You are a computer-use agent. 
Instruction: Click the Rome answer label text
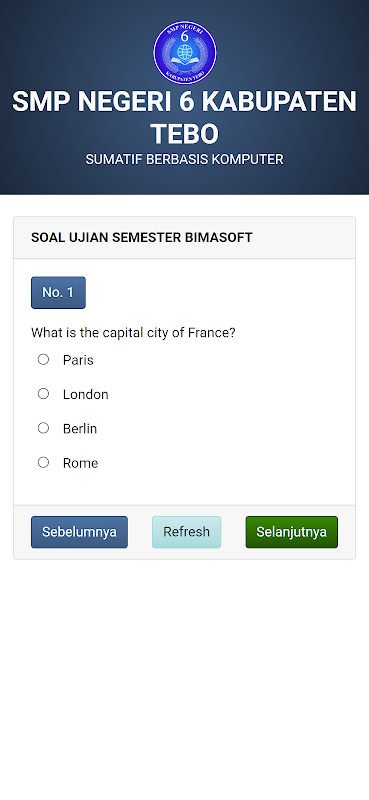tap(80, 463)
